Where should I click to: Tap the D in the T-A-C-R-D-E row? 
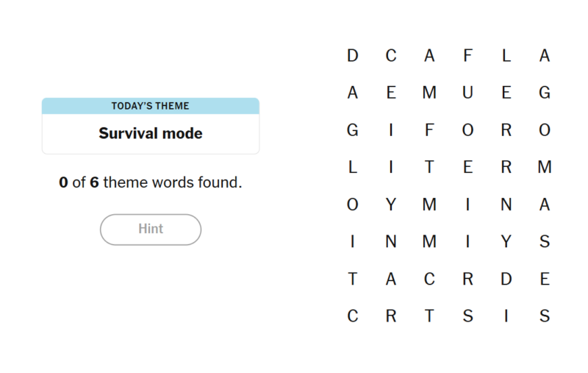[x=506, y=279]
